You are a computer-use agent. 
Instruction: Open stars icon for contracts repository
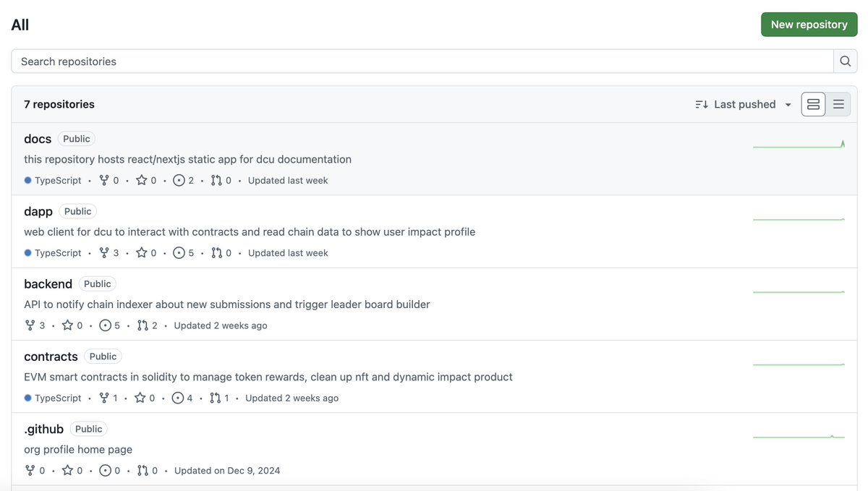140,398
